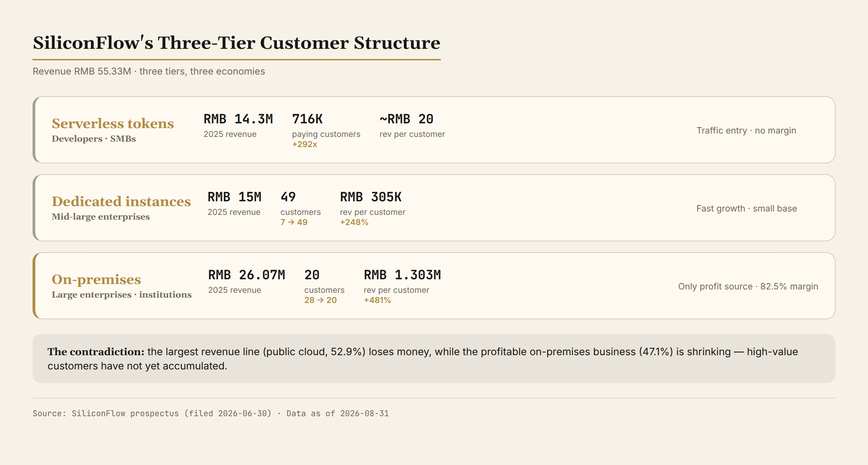Click Large enterprises · institutions label
Image resolution: width=868 pixels, height=465 pixels.
point(122,295)
